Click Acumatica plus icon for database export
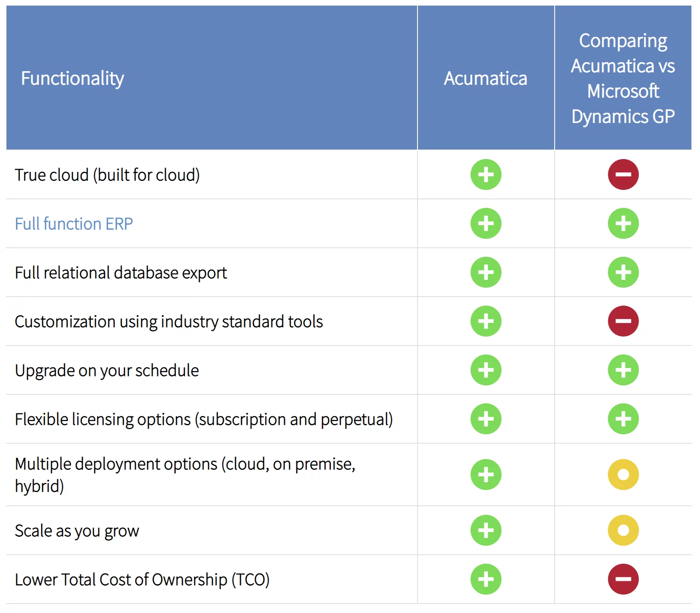700x613 pixels. coord(486,272)
